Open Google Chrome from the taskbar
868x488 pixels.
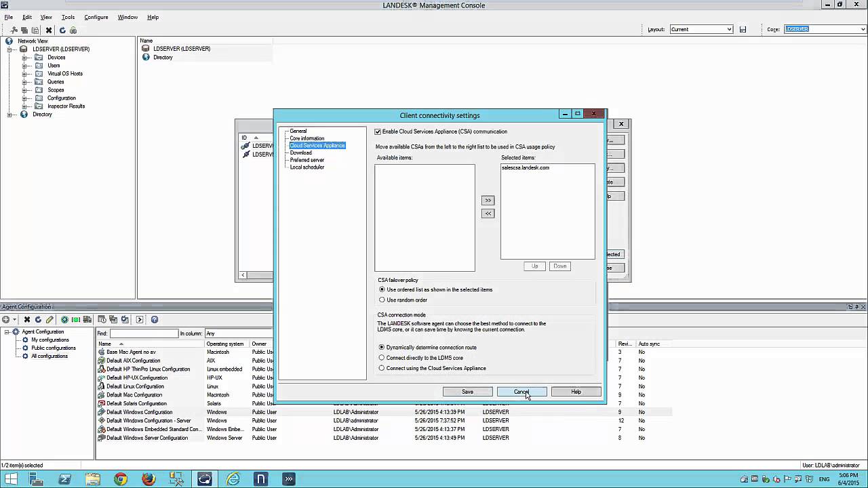click(121, 479)
